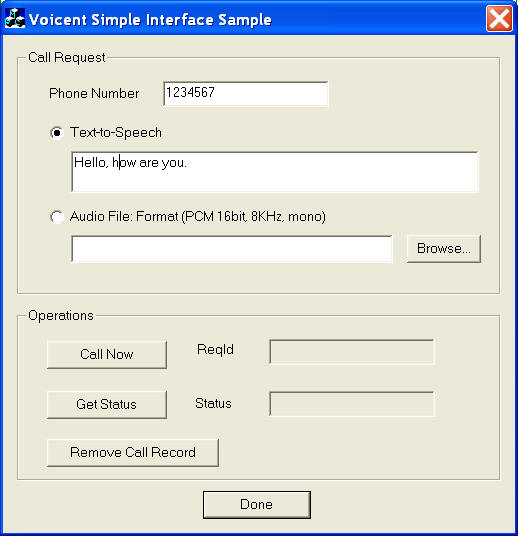518x536 pixels.
Task: Start the call with Call Now
Action: (107, 354)
